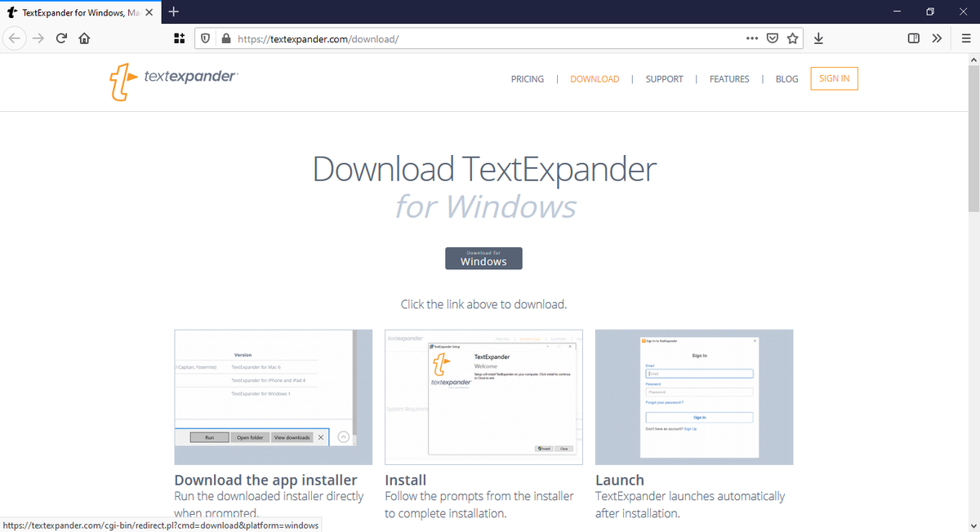Open the SUPPORT nav item
The width and height of the screenshot is (980, 532).
coord(664,79)
